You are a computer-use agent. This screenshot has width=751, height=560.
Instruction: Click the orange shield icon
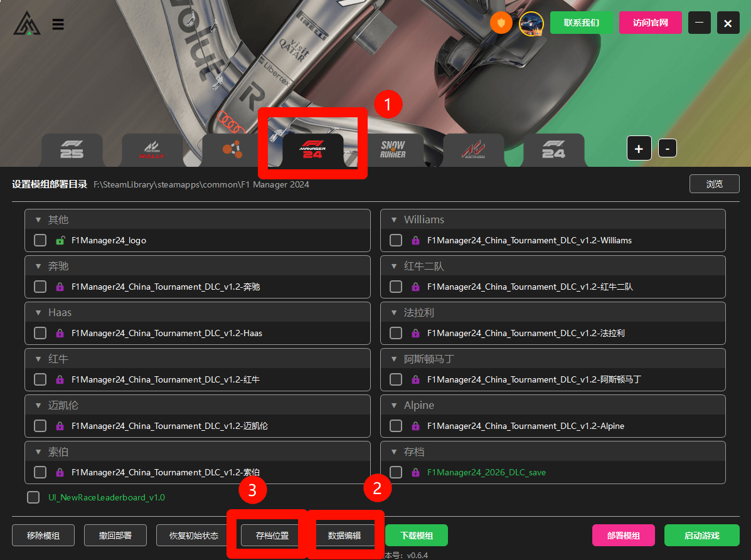(501, 23)
